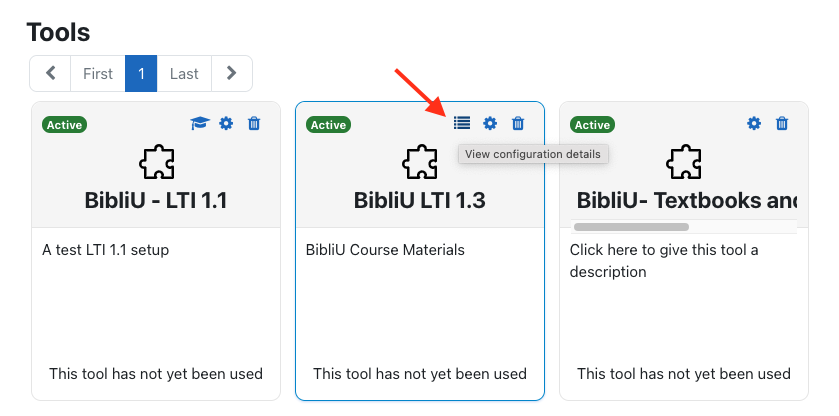Jump to First page
Viewport: 839px width, 416px height.
point(98,73)
